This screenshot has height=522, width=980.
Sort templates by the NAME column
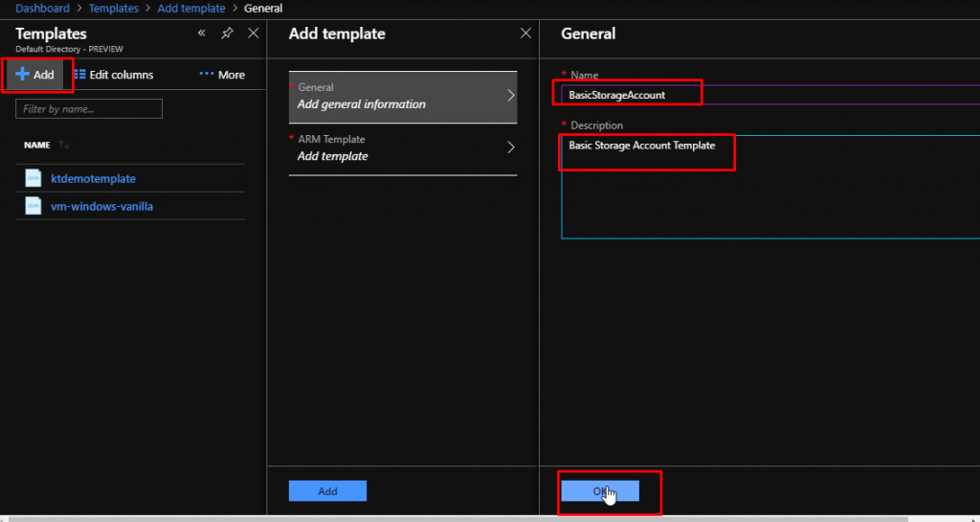click(46, 145)
